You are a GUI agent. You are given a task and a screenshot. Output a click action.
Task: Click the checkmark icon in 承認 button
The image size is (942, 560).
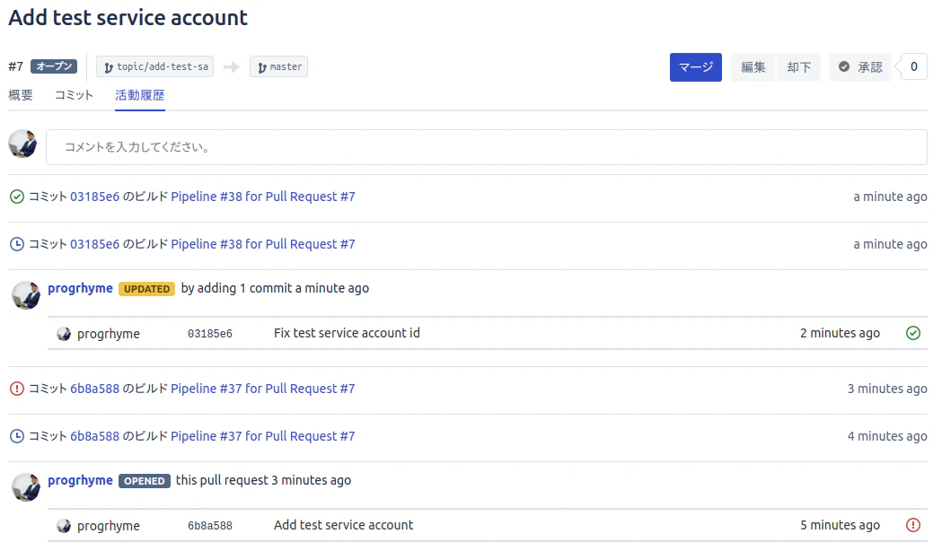[x=844, y=66]
